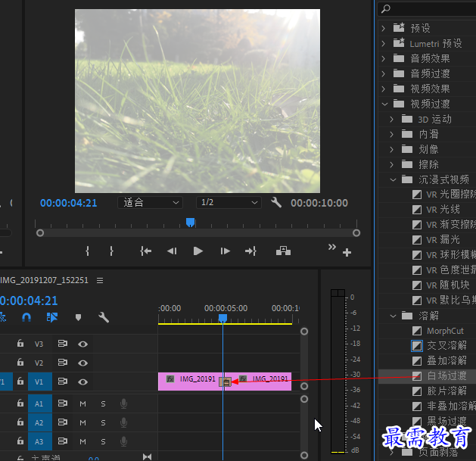Select the 白场过渡 transition
Image resolution: width=476 pixels, height=461 pixels.
446,376
